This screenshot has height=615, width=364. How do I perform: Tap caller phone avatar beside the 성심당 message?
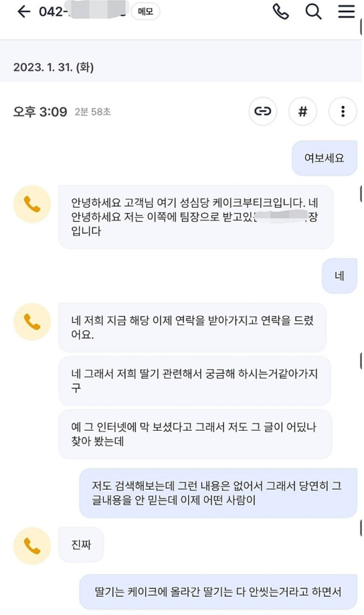[32, 204]
